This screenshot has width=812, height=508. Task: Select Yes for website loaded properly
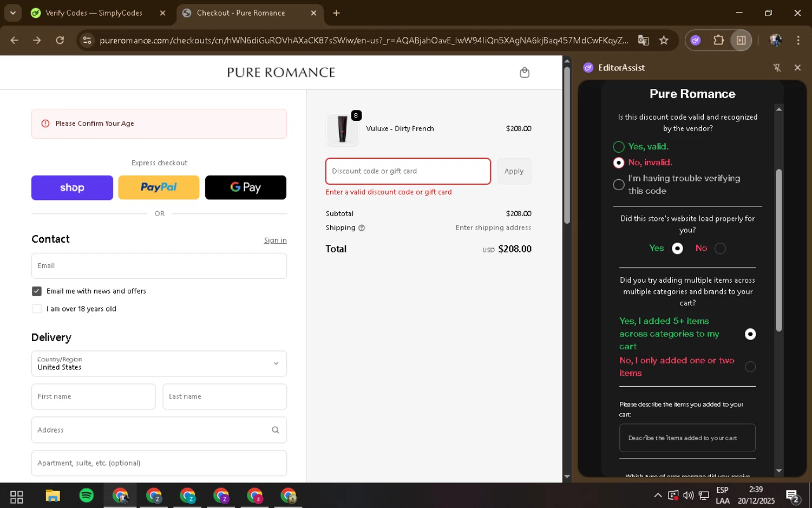coord(677,249)
